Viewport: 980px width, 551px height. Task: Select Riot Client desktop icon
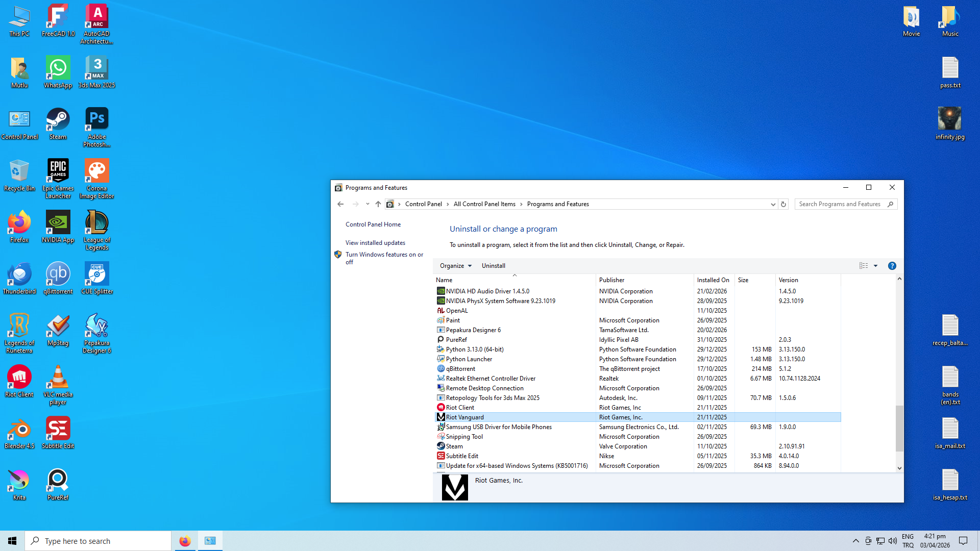tap(19, 382)
